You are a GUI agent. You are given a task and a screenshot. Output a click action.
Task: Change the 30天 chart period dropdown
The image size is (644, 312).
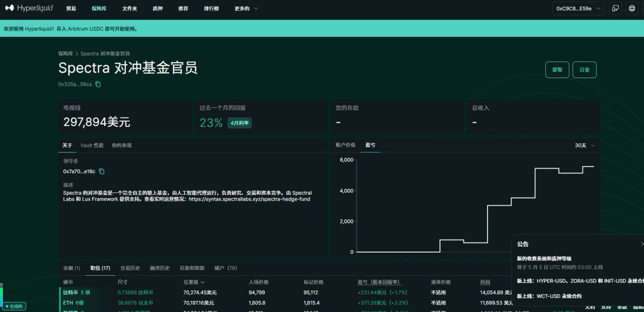585,145
